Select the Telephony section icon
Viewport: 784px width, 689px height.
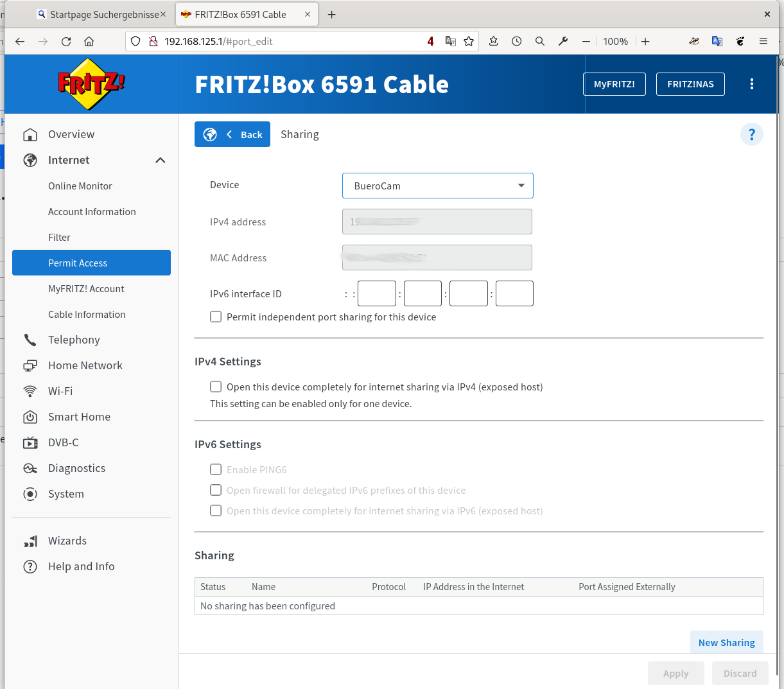click(31, 340)
